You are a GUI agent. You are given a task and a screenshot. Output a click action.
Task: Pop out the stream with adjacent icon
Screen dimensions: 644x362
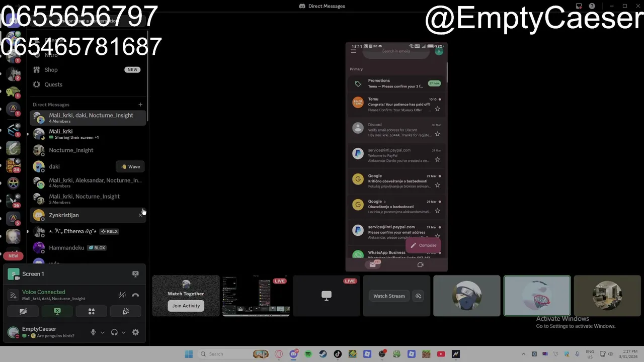[418, 296]
